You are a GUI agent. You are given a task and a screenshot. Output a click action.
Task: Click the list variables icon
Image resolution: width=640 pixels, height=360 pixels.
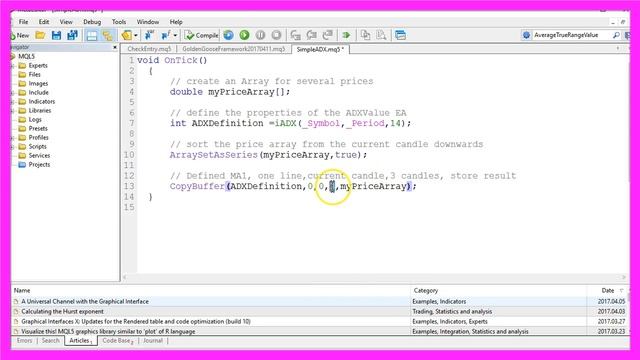pyautogui.click(x=150, y=36)
